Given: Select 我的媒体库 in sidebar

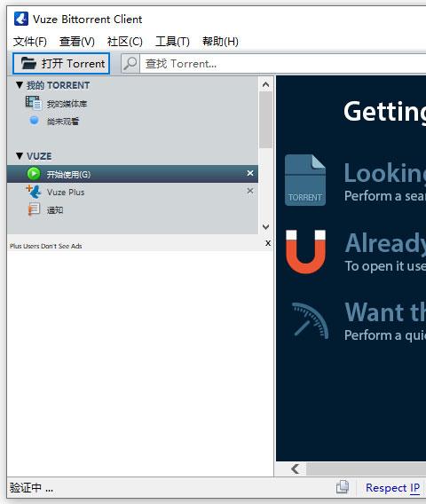Looking at the screenshot, I should tap(67, 104).
